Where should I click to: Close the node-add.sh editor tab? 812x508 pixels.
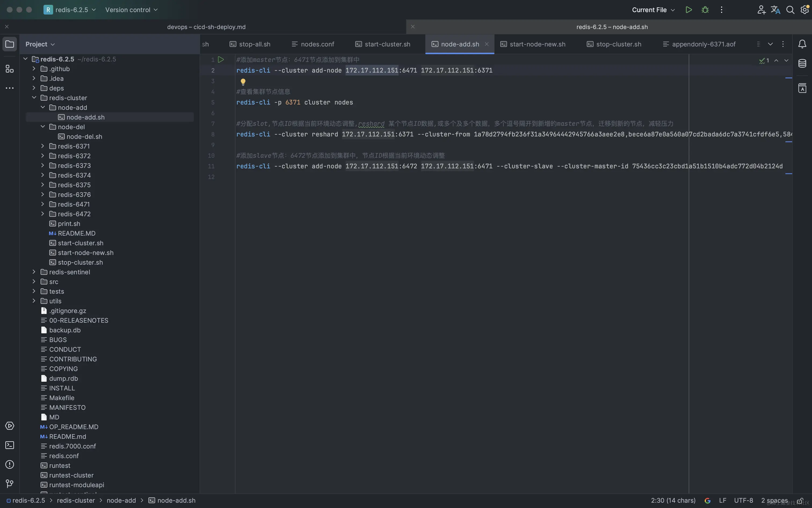tap(487, 44)
